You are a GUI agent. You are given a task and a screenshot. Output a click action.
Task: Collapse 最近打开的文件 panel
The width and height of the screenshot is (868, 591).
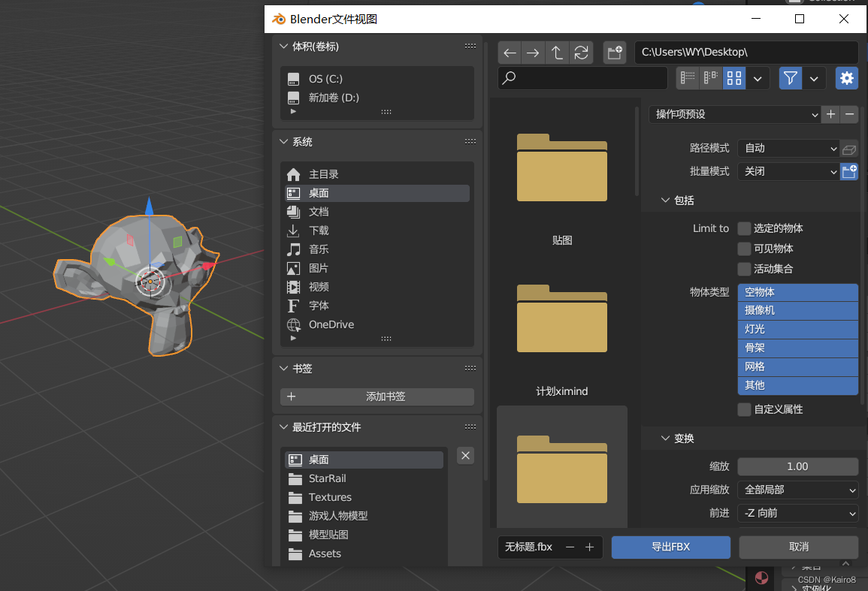(284, 427)
